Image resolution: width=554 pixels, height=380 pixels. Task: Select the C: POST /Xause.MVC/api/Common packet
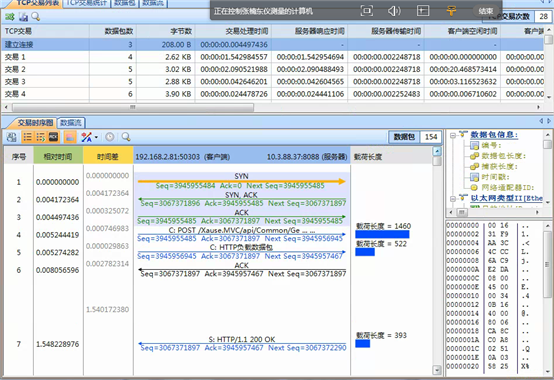[241, 234]
